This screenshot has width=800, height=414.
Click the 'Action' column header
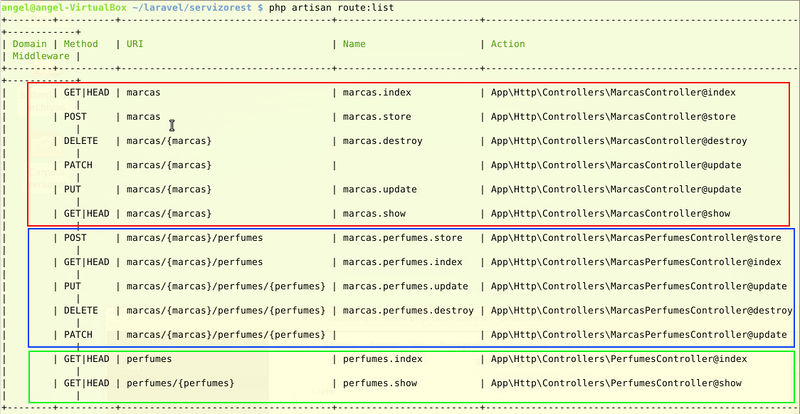point(508,44)
